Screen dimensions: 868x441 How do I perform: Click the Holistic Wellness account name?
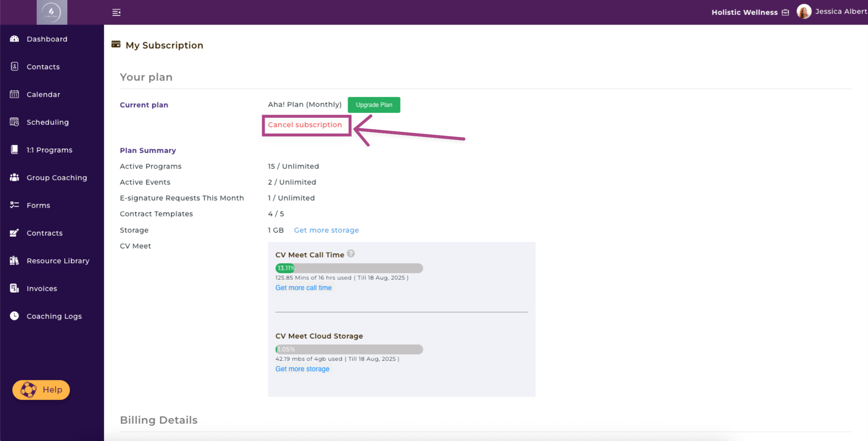(x=744, y=12)
